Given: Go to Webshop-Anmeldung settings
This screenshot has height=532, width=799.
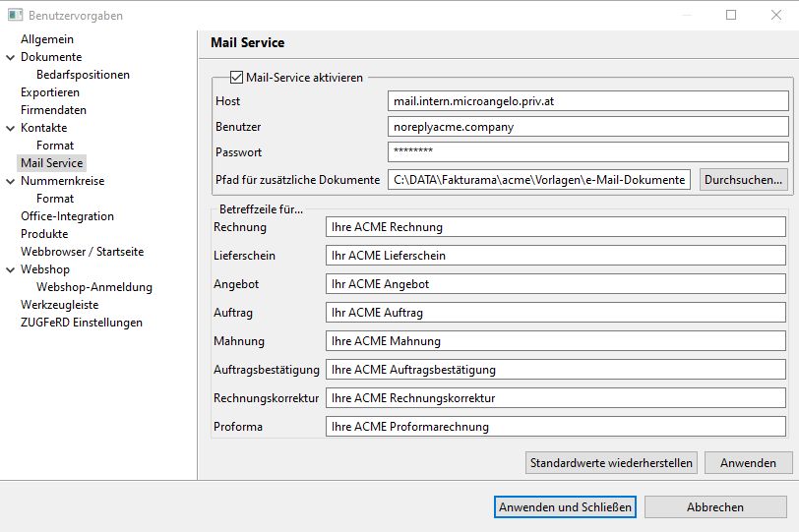Looking at the screenshot, I should (x=94, y=287).
